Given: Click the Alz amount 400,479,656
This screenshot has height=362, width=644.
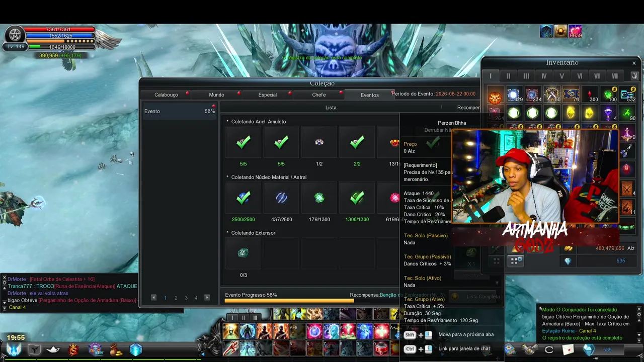Looking at the screenshot, I should click(610, 248).
